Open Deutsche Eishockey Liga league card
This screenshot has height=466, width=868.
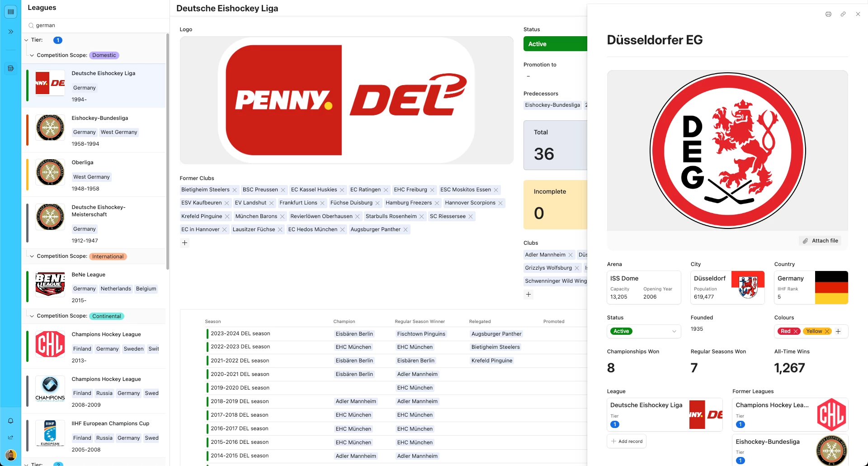[665, 415]
